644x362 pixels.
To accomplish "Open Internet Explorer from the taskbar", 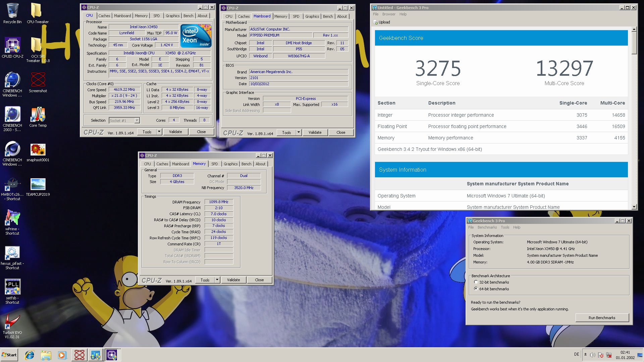I will (x=30, y=355).
